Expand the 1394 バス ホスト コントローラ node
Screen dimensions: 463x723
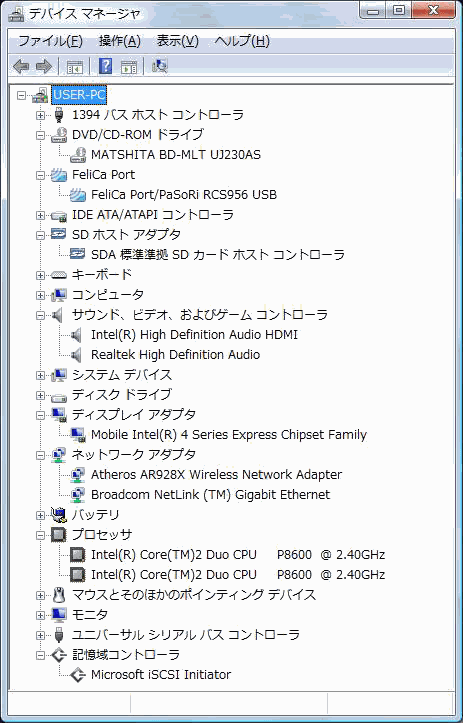pyautogui.click(x=41, y=115)
